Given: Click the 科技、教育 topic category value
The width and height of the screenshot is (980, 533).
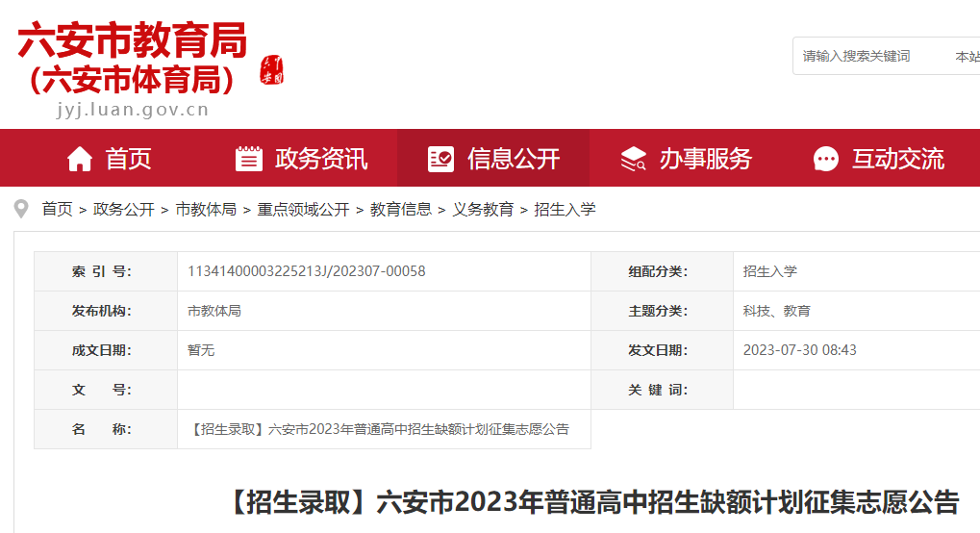Looking at the screenshot, I should pyautogui.click(x=776, y=311).
